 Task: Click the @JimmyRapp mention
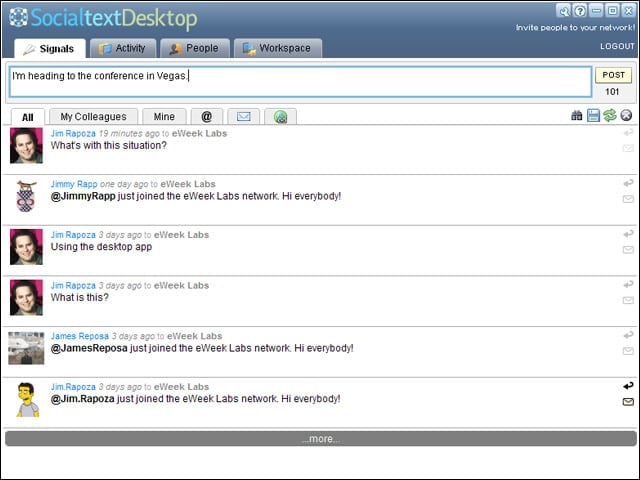[83, 196]
